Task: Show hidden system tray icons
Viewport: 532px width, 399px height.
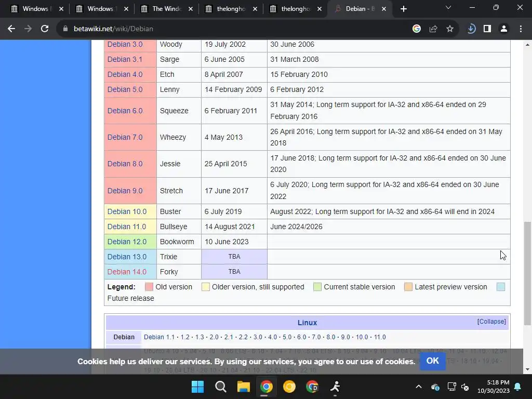Action: (x=419, y=387)
